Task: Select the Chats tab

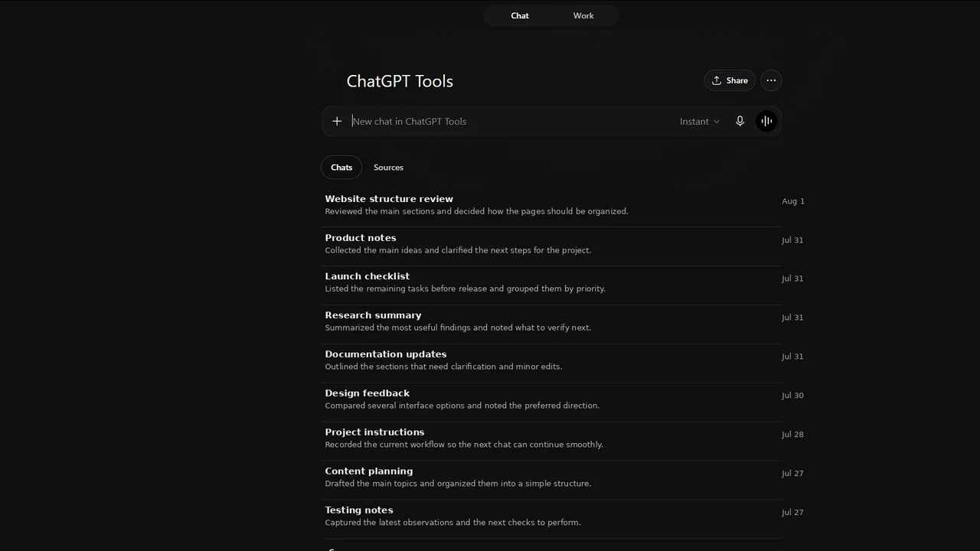Action: (x=341, y=167)
